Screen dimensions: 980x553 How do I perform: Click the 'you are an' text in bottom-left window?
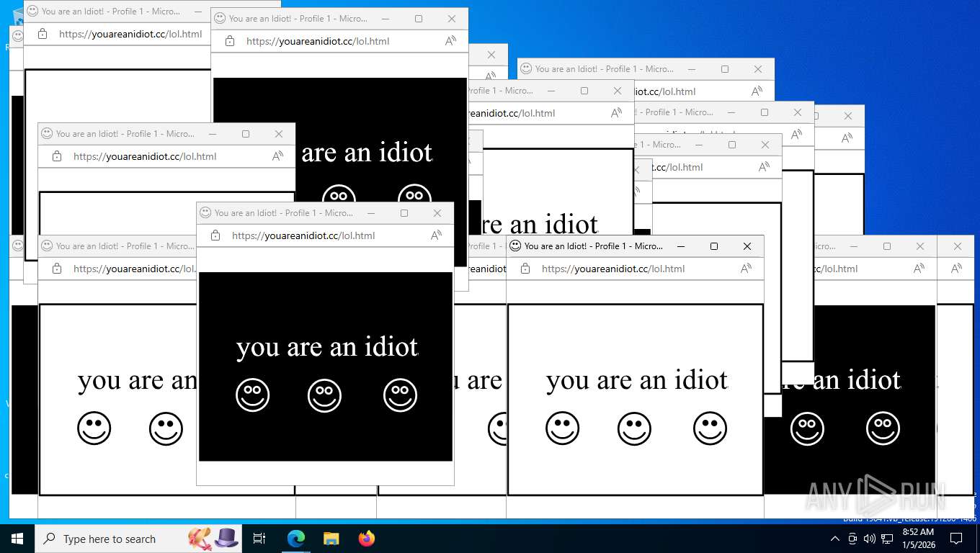tap(137, 380)
